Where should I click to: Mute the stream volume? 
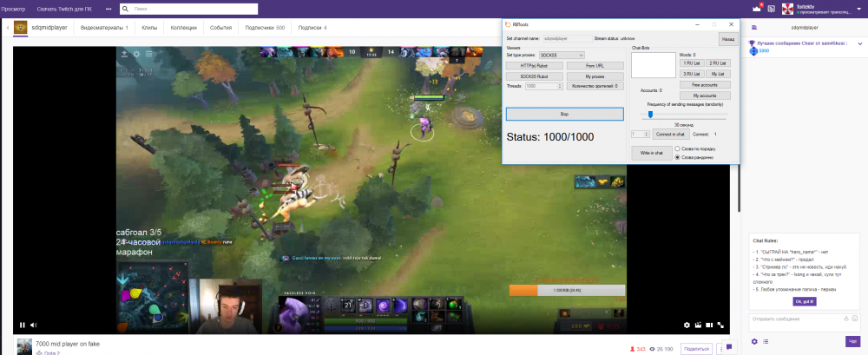[36, 325]
